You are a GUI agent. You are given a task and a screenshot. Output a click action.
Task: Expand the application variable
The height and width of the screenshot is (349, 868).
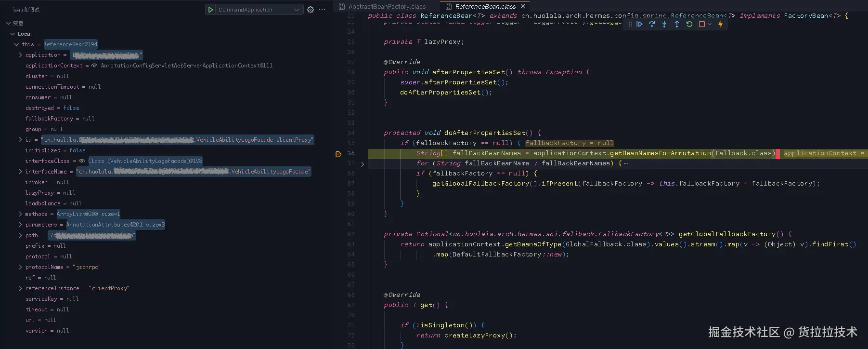(20, 55)
